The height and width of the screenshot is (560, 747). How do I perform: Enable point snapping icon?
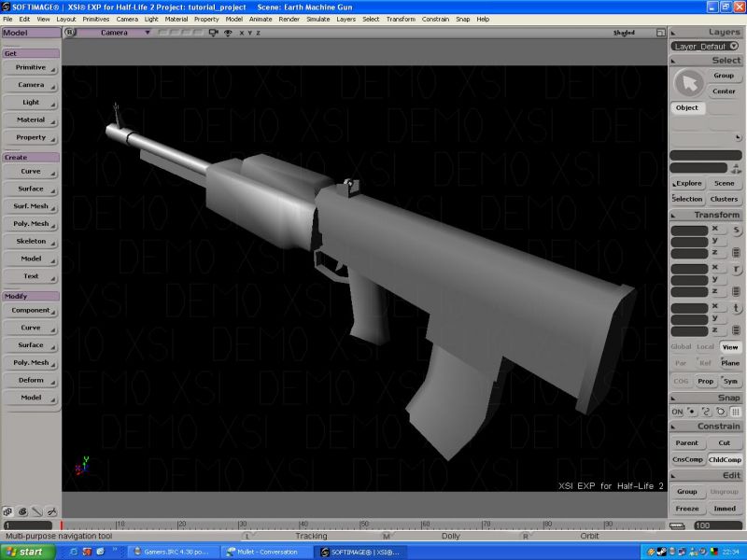tap(693, 412)
